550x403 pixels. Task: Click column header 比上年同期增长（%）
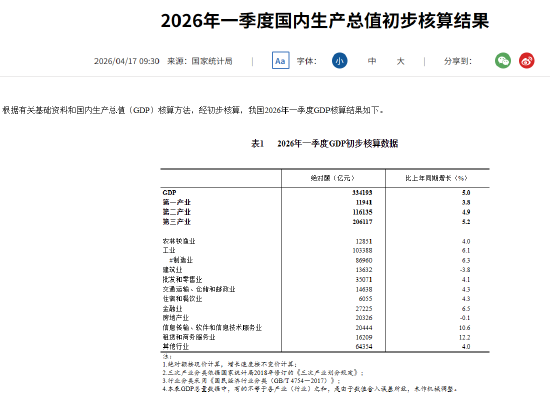[436, 178]
